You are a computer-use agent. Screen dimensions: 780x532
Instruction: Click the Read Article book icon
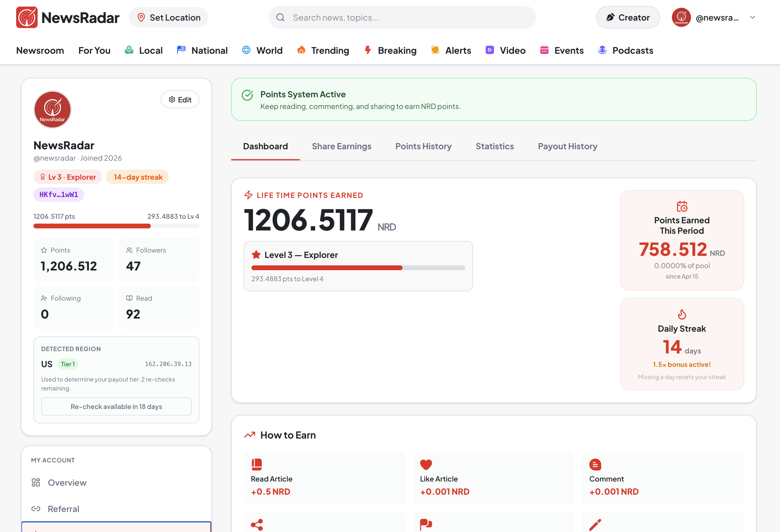257,464
